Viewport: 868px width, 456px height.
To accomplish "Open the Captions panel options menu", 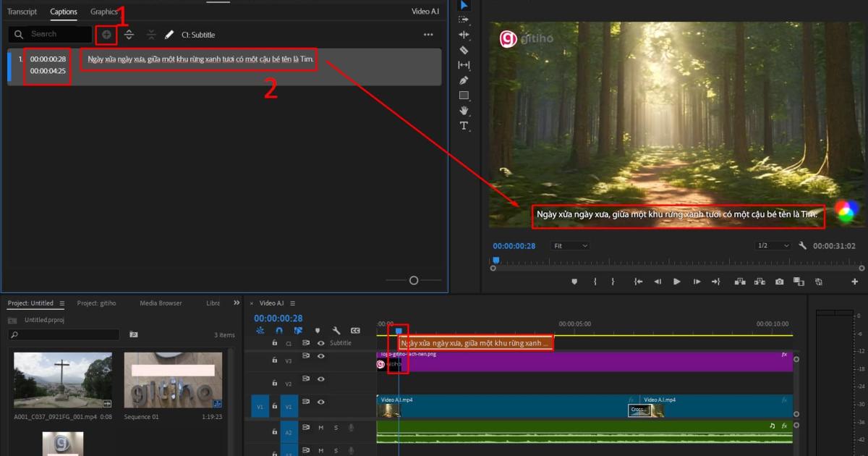I will (428, 34).
